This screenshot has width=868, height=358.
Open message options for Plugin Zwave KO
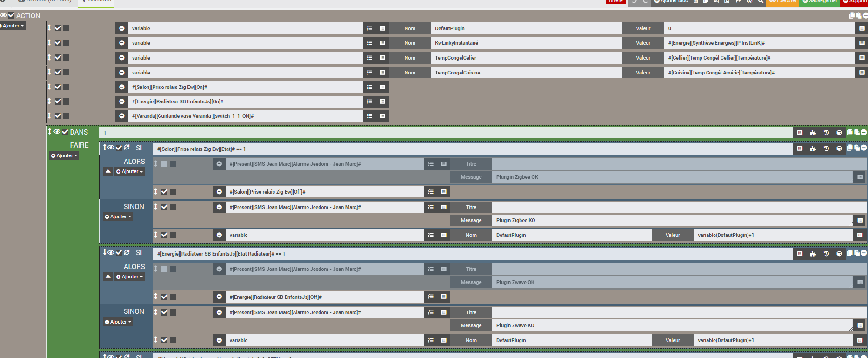click(860, 325)
